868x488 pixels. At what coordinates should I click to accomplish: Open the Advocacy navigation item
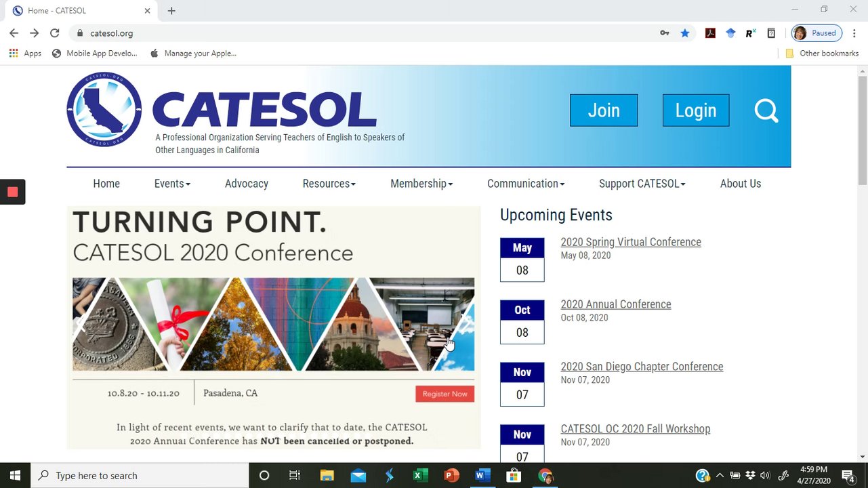click(247, 184)
